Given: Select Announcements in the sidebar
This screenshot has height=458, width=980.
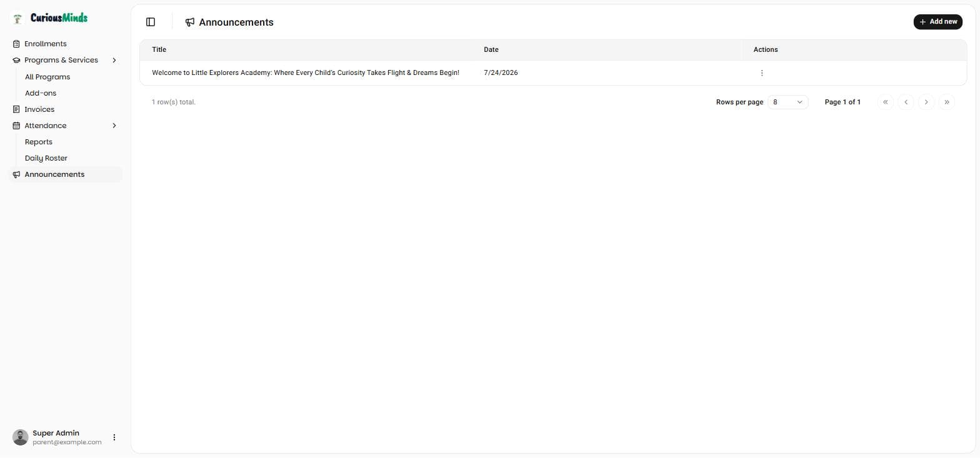Looking at the screenshot, I should (65, 174).
